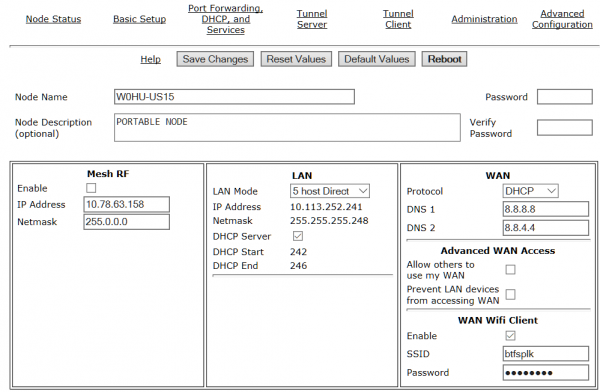Toggle the DHCP Server checkbox
The width and height of the screenshot is (600, 392).
(x=298, y=236)
